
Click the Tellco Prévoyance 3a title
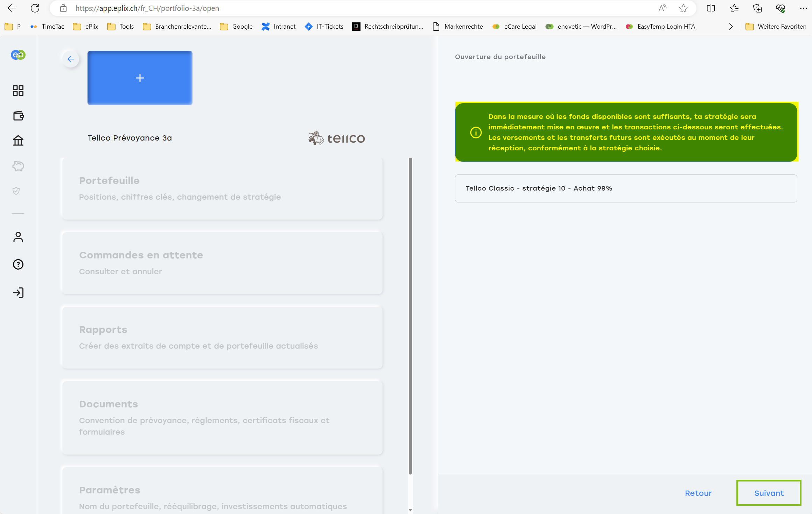click(129, 138)
